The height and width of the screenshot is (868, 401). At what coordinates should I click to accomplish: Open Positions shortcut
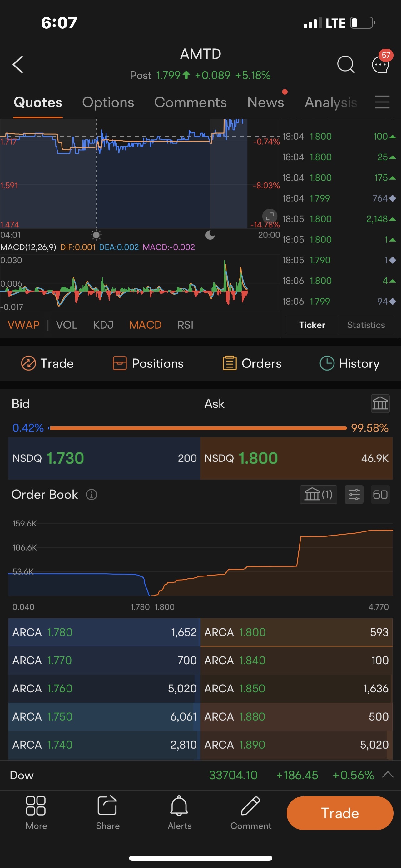148,363
